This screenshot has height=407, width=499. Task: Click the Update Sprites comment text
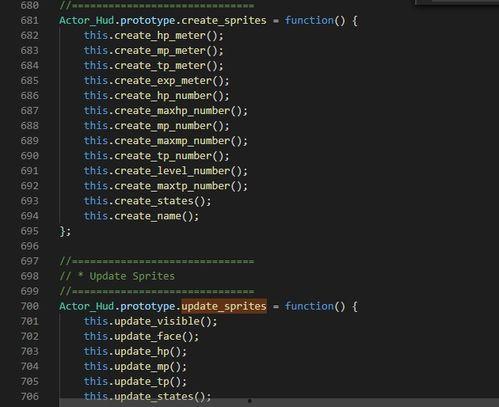[x=132, y=276]
